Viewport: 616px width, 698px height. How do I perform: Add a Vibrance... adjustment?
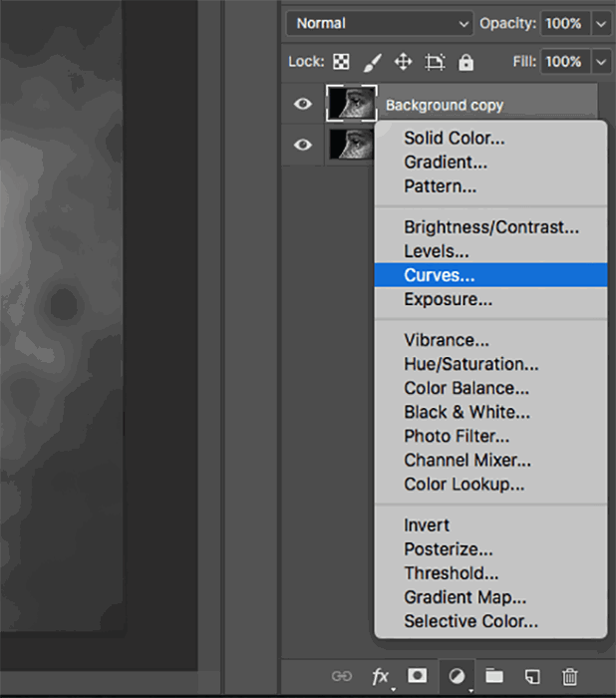click(x=491, y=340)
